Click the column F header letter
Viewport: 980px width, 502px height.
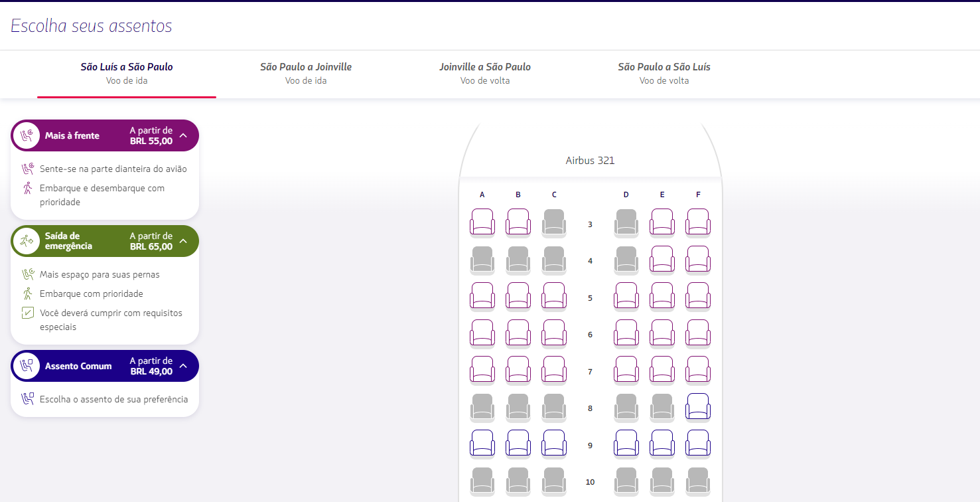pyautogui.click(x=698, y=195)
